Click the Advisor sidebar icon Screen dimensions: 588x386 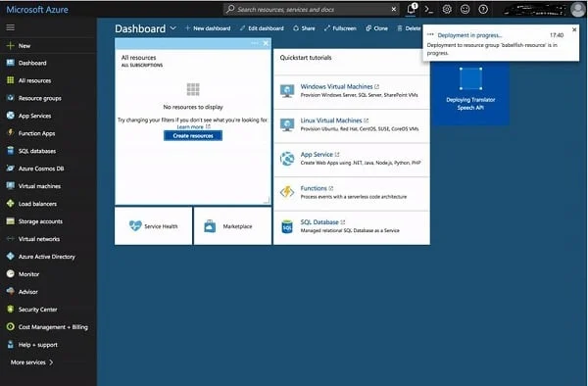click(x=11, y=292)
